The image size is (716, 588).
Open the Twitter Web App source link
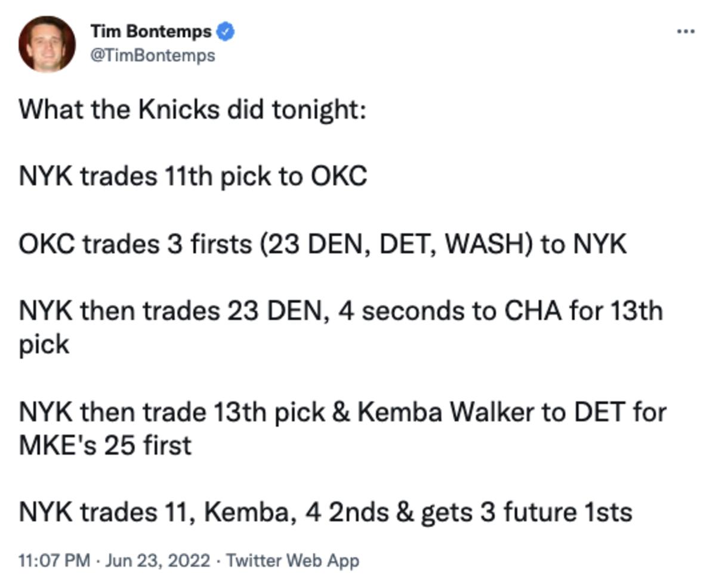point(292,561)
